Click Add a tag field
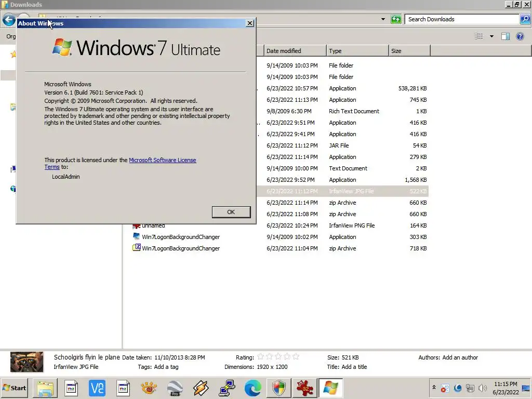The width and height of the screenshot is (532, 399). tap(166, 367)
